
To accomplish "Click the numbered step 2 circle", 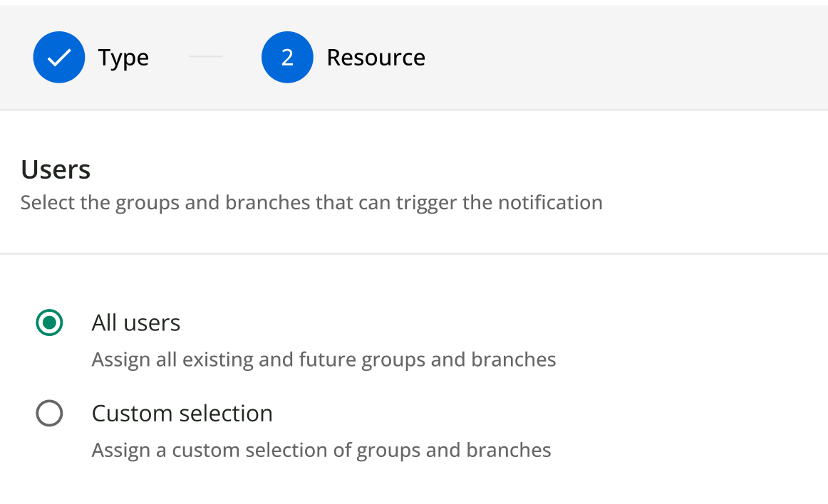I will [x=287, y=58].
